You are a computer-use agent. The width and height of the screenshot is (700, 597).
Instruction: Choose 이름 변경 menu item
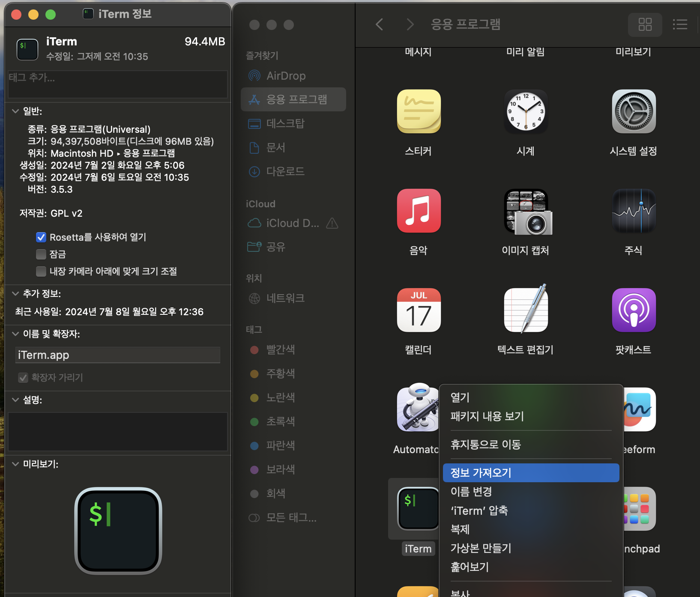click(x=531, y=492)
